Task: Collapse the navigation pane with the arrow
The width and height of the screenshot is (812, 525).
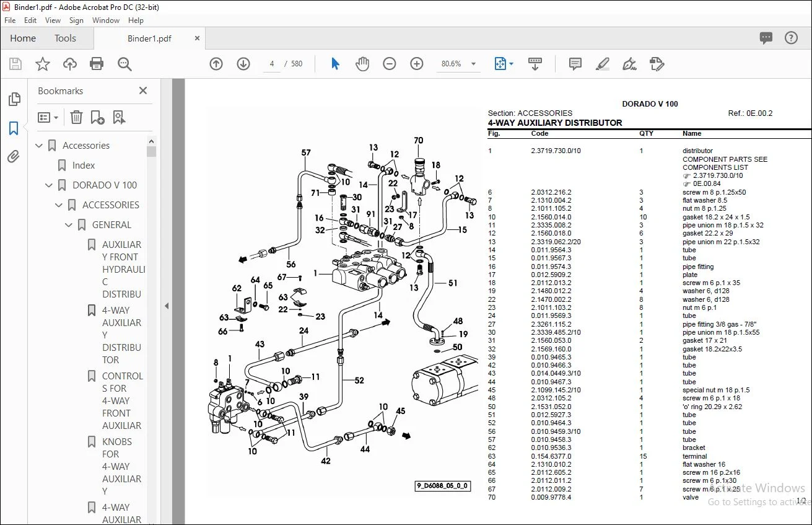Action: click(166, 306)
